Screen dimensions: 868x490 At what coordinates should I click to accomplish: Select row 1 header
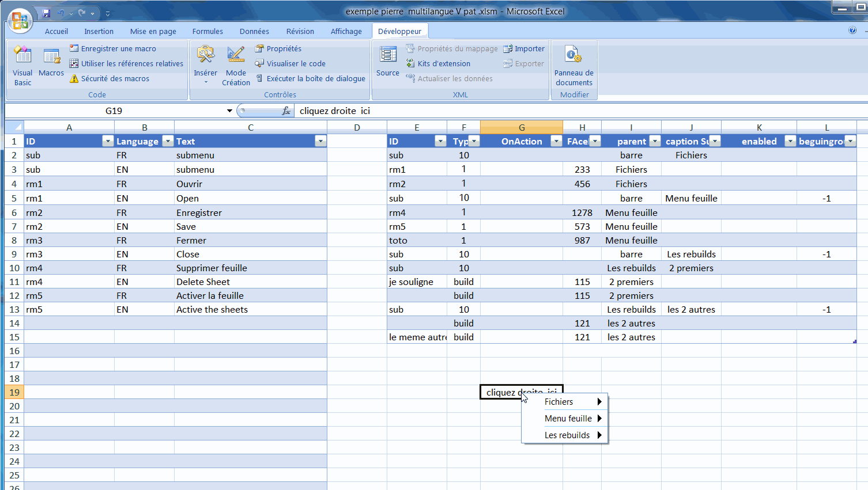click(14, 141)
